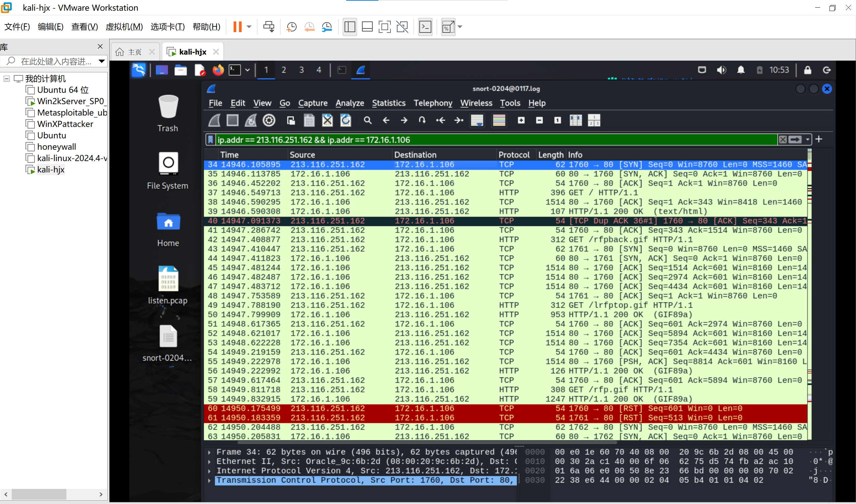Take a VMware snapshot
The image size is (856, 504).
[x=291, y=26]
